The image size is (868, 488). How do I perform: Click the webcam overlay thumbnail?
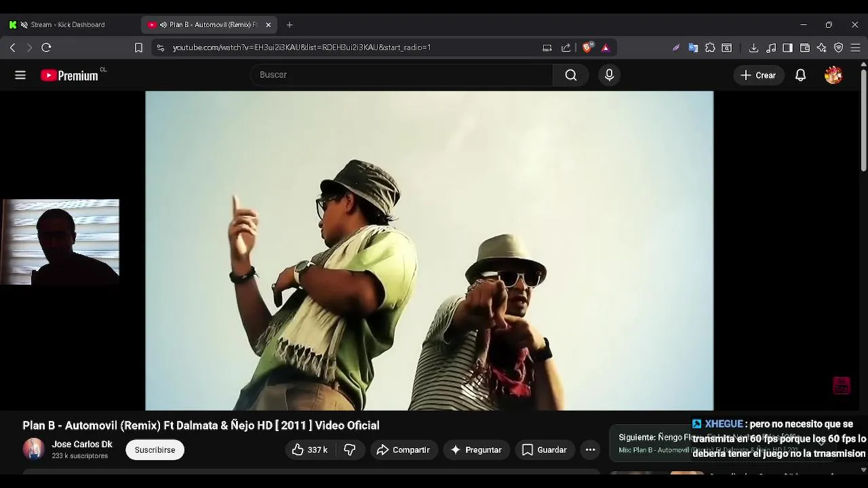click(x=60, y=242)
